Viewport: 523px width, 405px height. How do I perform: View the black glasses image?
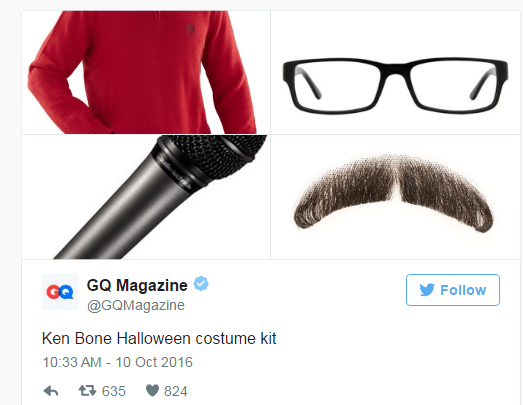coord(395,72)
